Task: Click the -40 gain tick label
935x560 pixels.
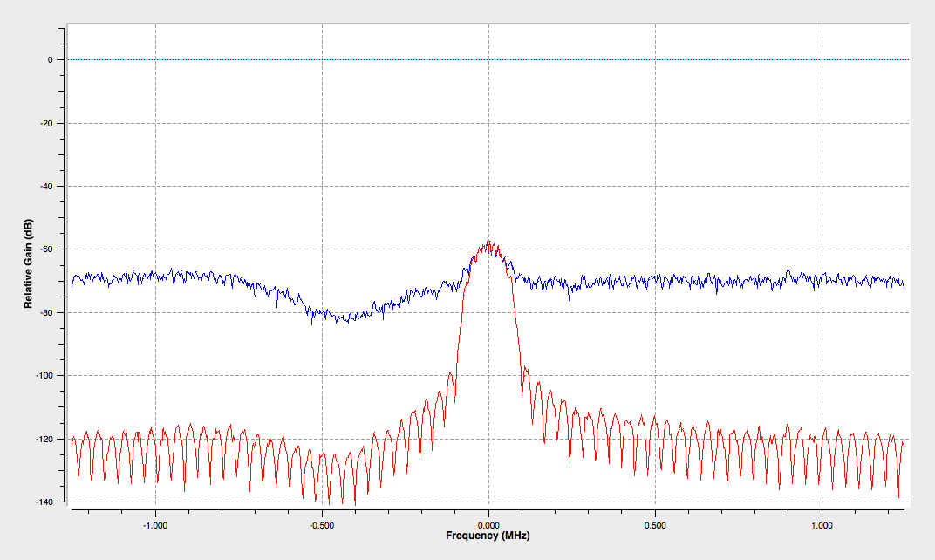Action: tap(46, 187)
